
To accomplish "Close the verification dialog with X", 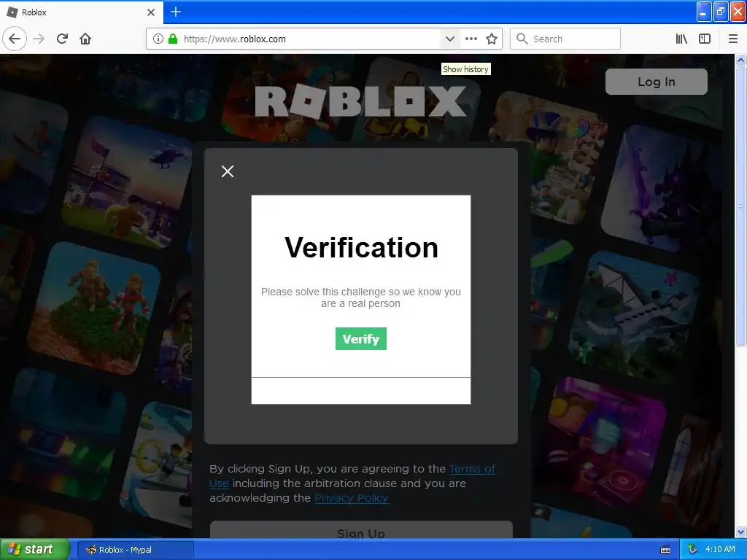I will pos(228,171).
